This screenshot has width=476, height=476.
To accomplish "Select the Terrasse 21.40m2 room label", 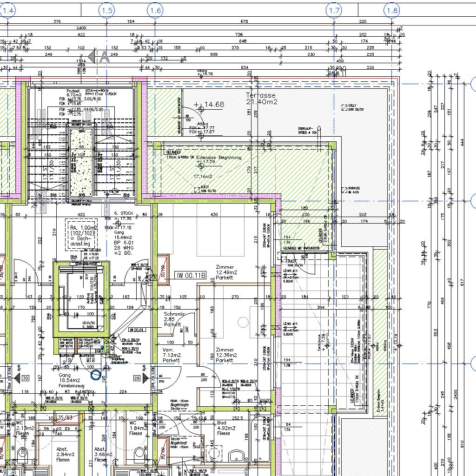I will (x=260, y=98).
